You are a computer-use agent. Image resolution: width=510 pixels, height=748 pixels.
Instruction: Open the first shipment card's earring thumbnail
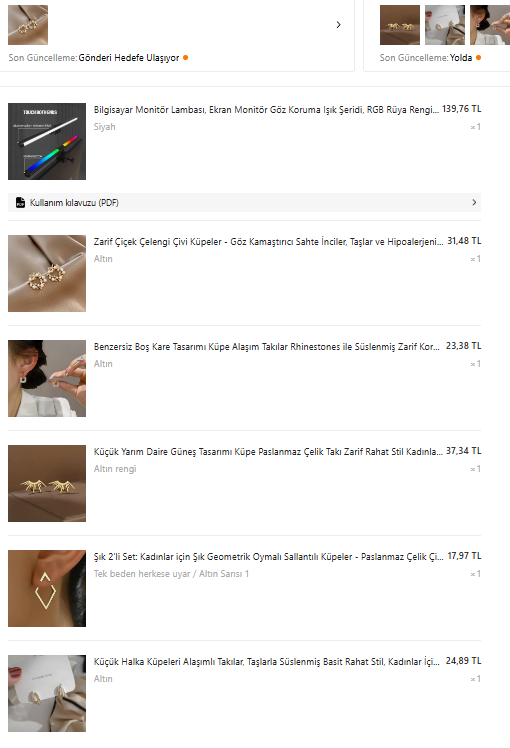tap(28, 25)
